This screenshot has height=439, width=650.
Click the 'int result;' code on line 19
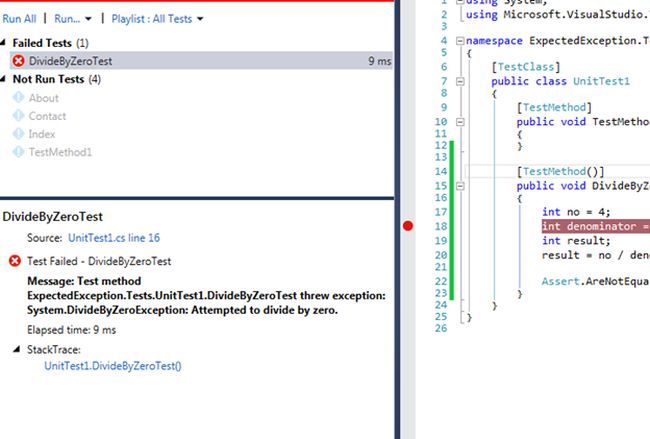coord(576,241)
